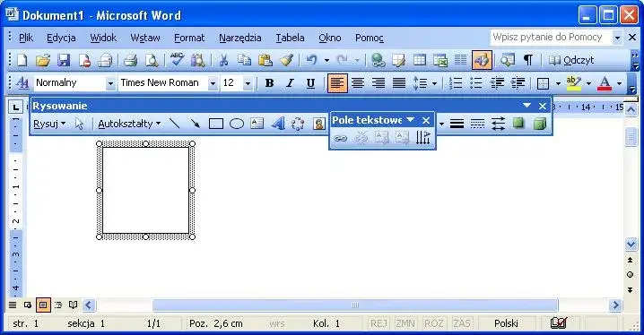Select the Rectangle drawing tool
Viewport: 644px width, 335px height.
pyautogui.click(x=216, y=124)
